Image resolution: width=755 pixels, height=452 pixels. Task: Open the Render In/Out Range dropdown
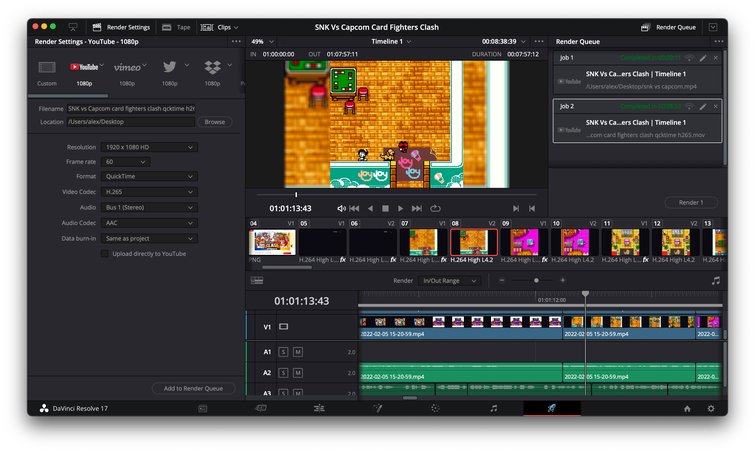(449, 281)
